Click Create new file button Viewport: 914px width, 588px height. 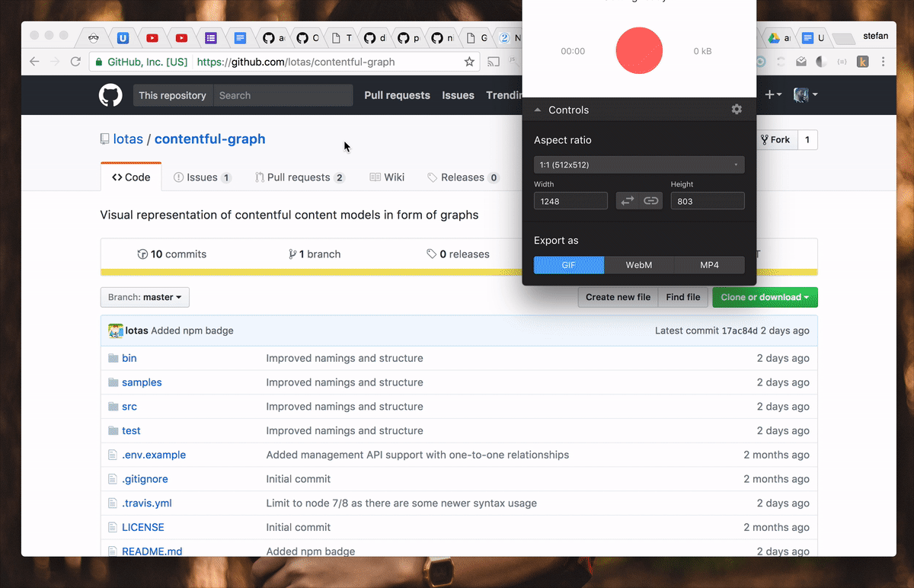618,297
